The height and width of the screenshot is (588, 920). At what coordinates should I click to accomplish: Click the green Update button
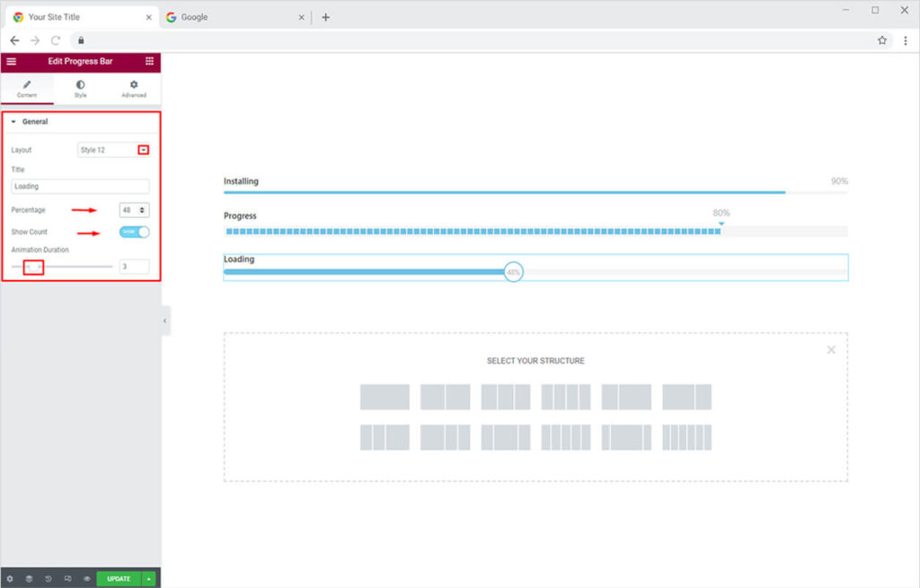click(x=119, y=579)
